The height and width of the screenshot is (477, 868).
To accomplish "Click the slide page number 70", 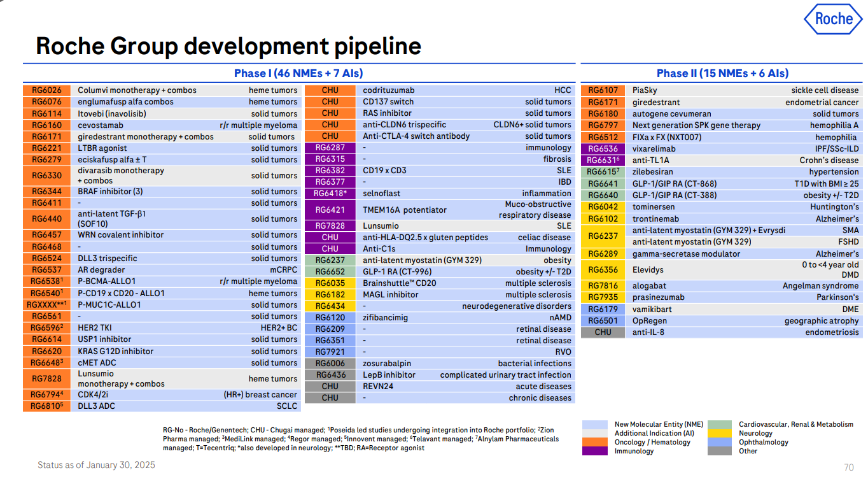I will coord(848,467).
